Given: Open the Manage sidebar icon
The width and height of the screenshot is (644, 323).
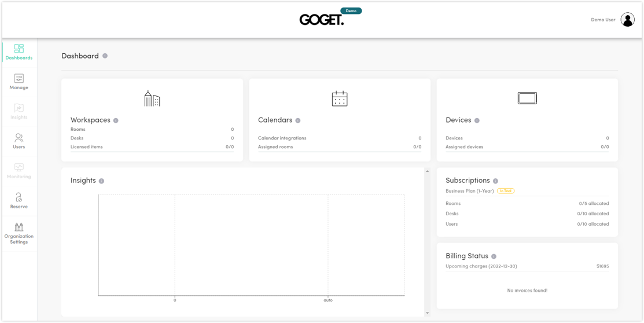Looking at the screenshot, I should point(19,78).
